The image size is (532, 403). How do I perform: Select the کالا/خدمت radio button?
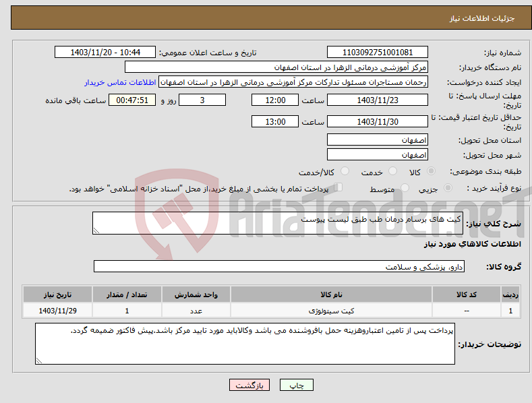pos(345,171)
